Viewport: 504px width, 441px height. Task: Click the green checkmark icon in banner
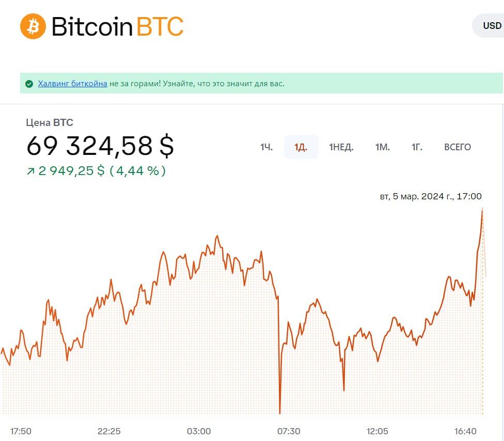coord(29,84)
